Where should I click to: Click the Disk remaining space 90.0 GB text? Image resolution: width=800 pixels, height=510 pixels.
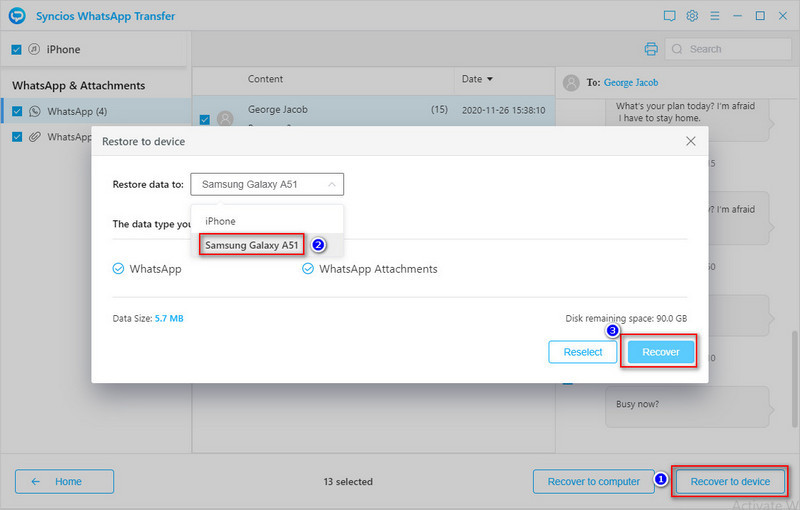[x=626, y=318]
